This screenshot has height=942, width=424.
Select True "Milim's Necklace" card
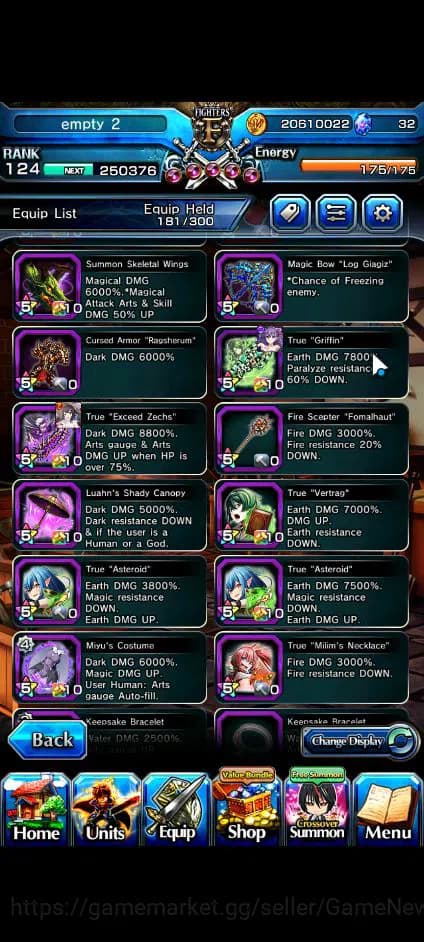pyautogui.click(x=312, y=667)
